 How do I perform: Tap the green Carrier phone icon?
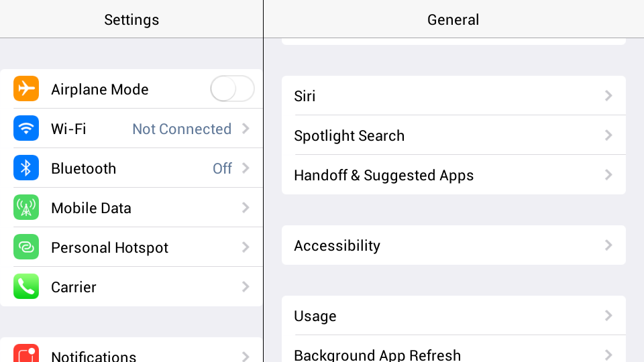(26, 286)
